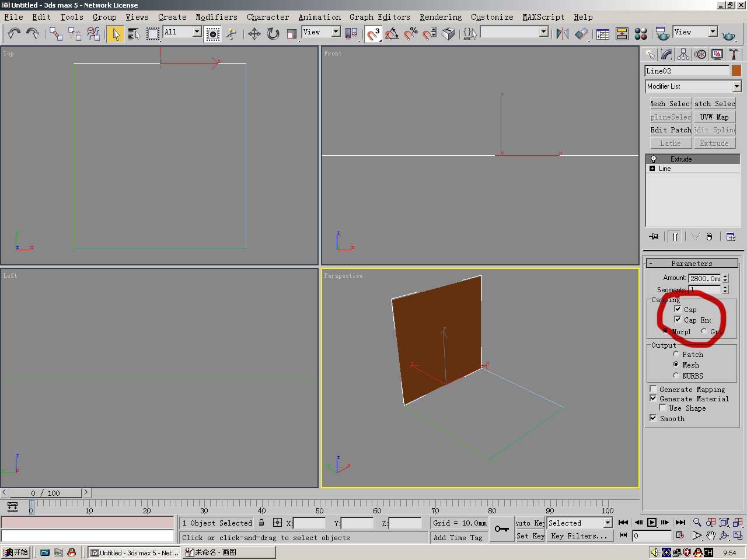Switch to the Hierarchy command panel
Image resolution: width=747 pixels, height=560 pixels.
683,55
